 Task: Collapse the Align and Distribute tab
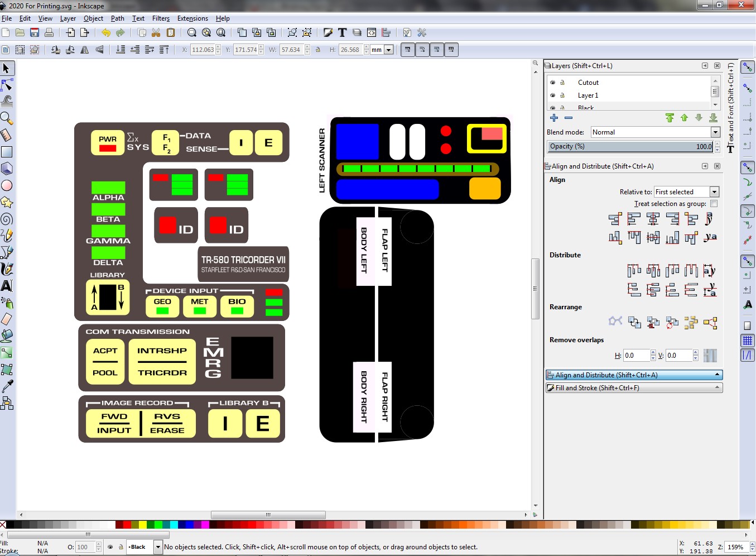(634, 375)
